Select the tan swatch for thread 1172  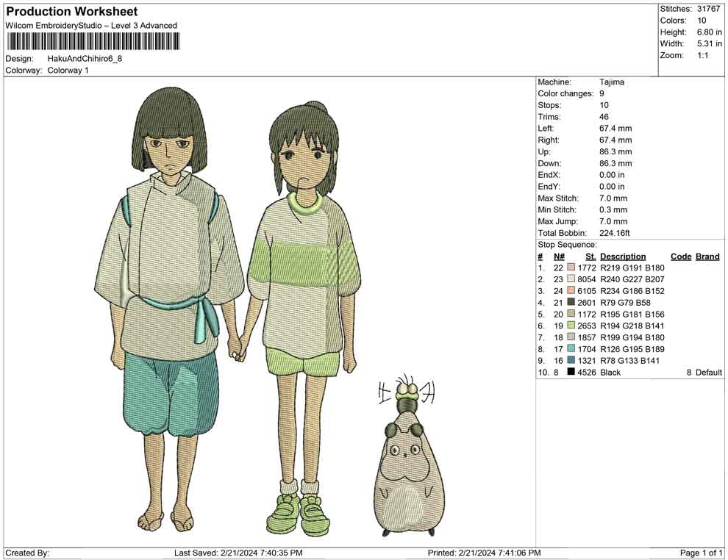pos(571,314)
